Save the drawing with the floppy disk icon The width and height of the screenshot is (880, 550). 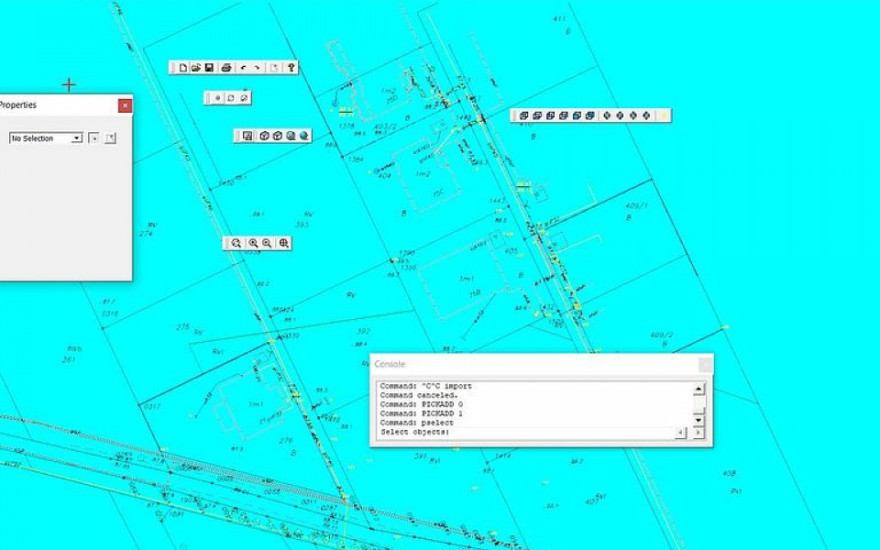pyautogui.click(x=209, y=68)
